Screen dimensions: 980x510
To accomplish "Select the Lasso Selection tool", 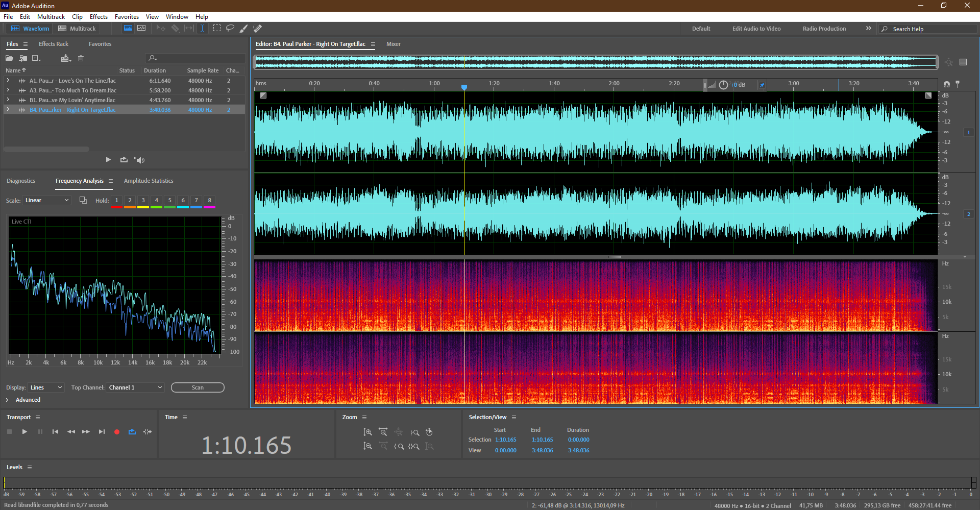I will [230, 29].
